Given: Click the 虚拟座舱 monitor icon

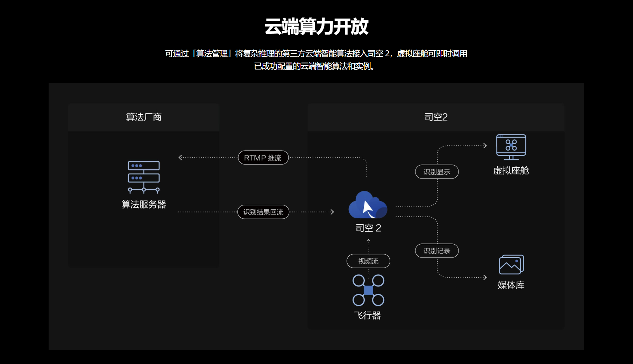Looking at the screenshot, I should [511, 147].
